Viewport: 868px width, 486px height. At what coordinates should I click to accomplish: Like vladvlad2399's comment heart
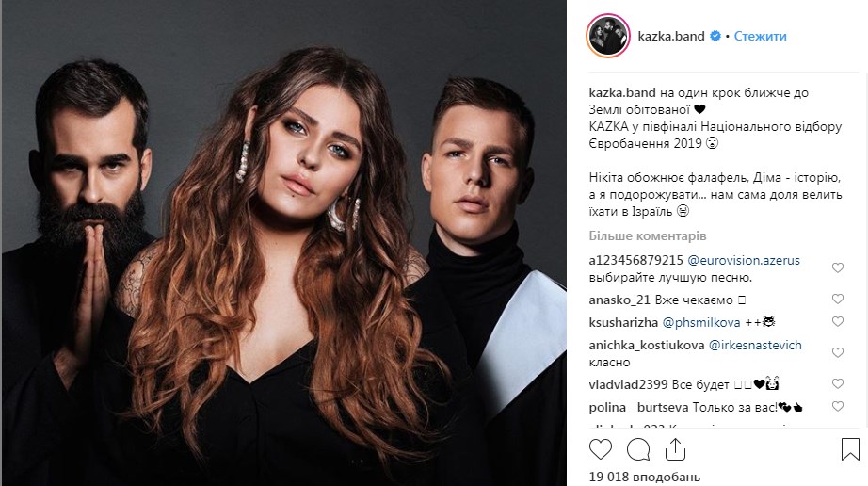838,383
